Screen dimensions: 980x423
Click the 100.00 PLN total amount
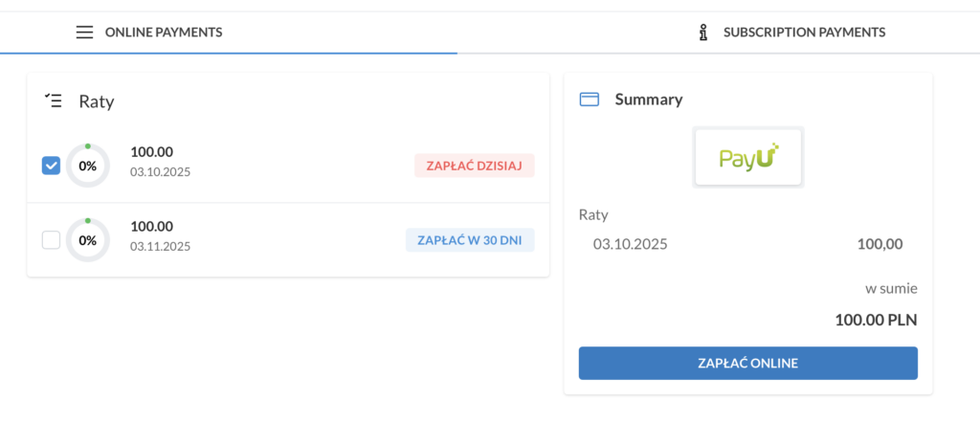click(x=876, y=319)
